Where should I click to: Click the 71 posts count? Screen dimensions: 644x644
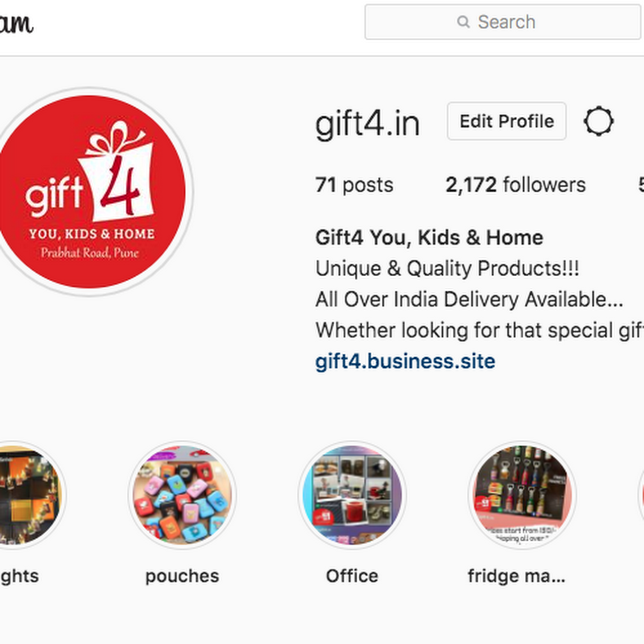pyautogui.click(x=354, y=185)
